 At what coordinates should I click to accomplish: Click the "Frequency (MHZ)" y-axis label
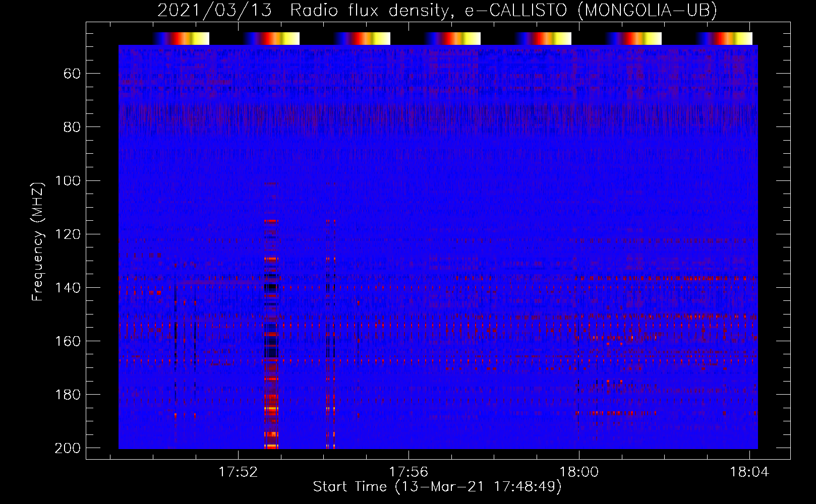pos(38,241)
